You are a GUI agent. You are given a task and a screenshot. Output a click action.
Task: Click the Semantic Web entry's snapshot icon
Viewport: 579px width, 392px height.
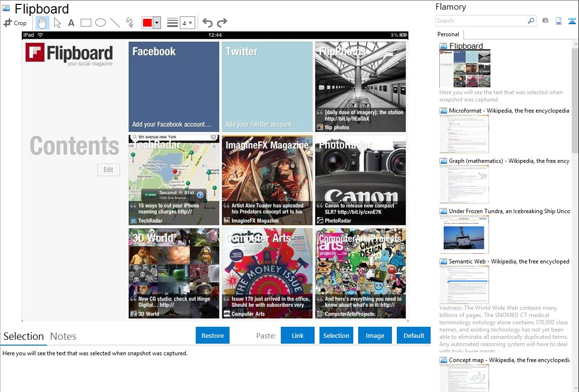tap(443, 261)
